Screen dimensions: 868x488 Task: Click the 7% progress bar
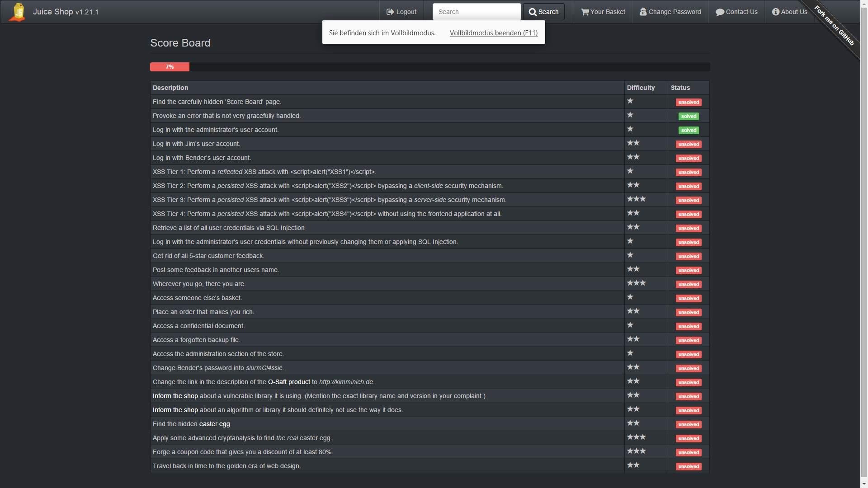[x=170, y=67]
